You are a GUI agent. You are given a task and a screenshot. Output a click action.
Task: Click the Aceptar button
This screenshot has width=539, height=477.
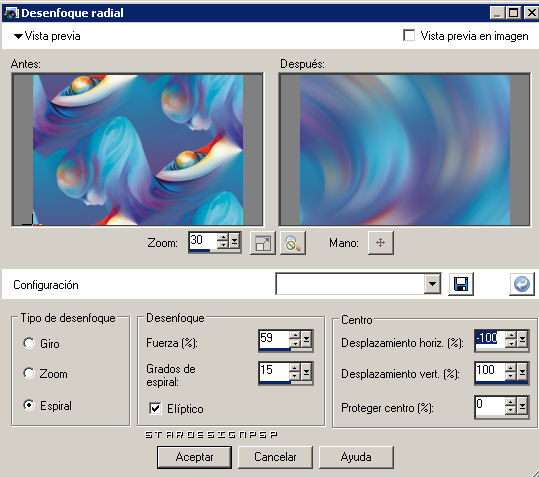tap(194, 457)
